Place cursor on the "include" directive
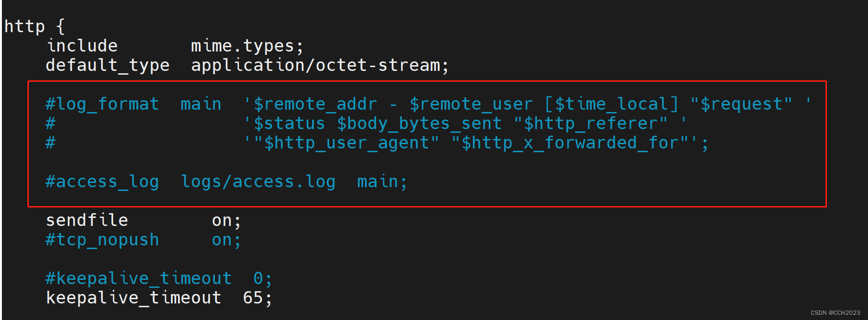The height and width of the screenshot is (320, 868). (x=82, y=46)
